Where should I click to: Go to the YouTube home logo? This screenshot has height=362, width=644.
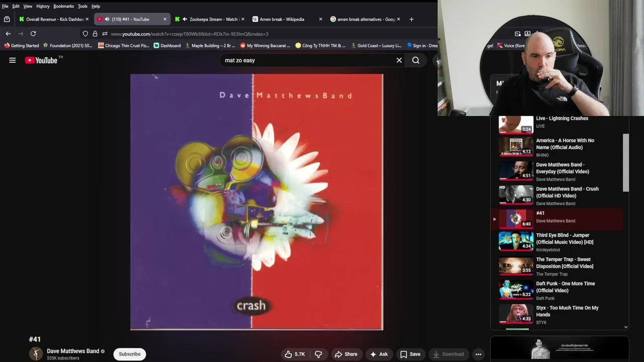pyautogui.click(x=41, y=60)
